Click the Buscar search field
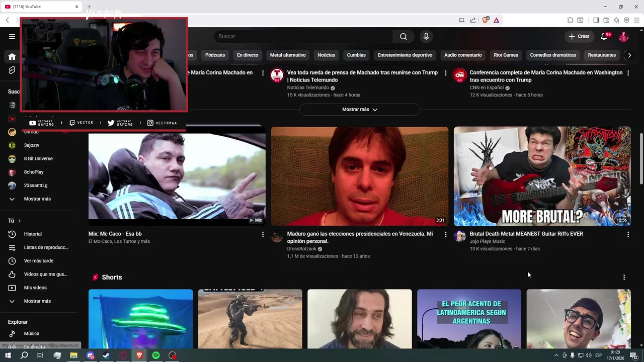Image resolution: width=644 pixels, height=362 pixels. tap(303, 36)
